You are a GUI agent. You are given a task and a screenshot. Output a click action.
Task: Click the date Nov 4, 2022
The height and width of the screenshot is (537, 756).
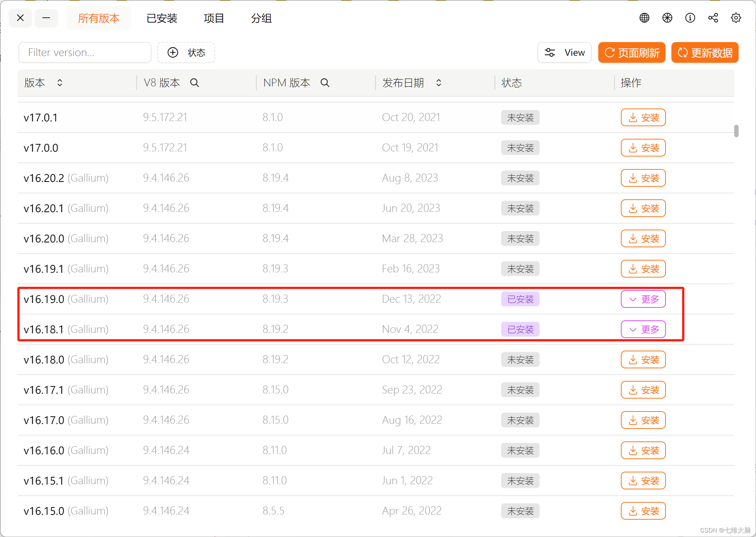(410, 329)
